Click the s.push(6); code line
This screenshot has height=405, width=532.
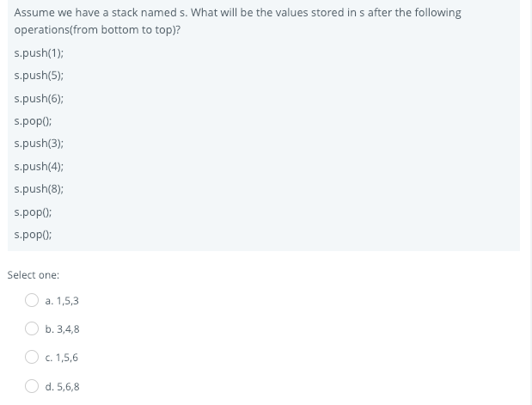(39, 98)
